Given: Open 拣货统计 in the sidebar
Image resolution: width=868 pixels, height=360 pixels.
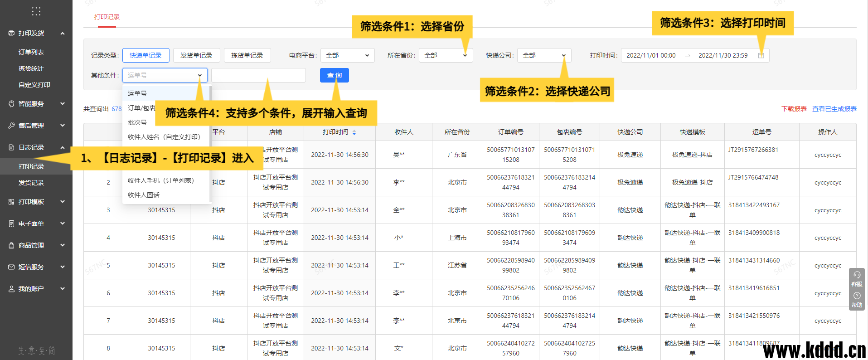Looking at the screenshot, I should point(31,68).
